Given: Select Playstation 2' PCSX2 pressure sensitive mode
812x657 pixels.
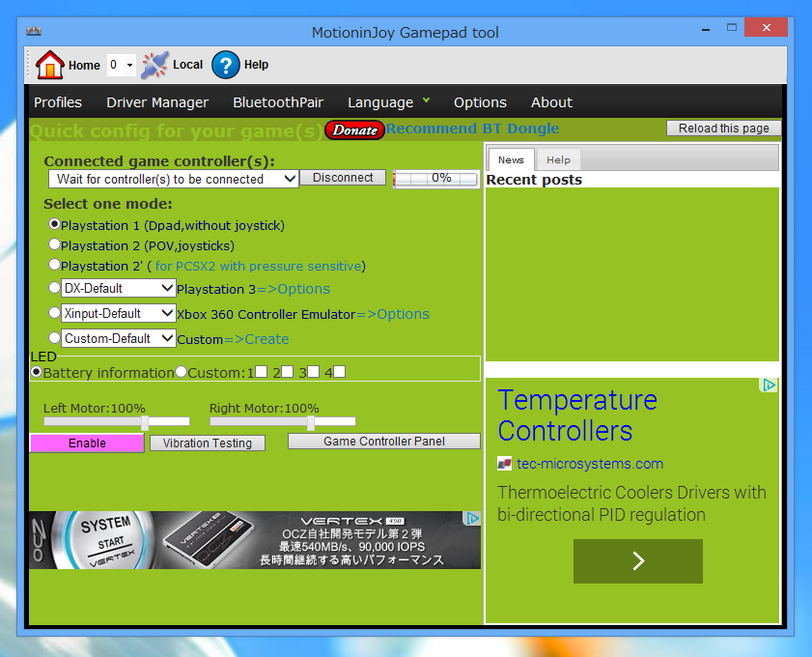Looking at the screenshot, I should [x=54, y=265].
